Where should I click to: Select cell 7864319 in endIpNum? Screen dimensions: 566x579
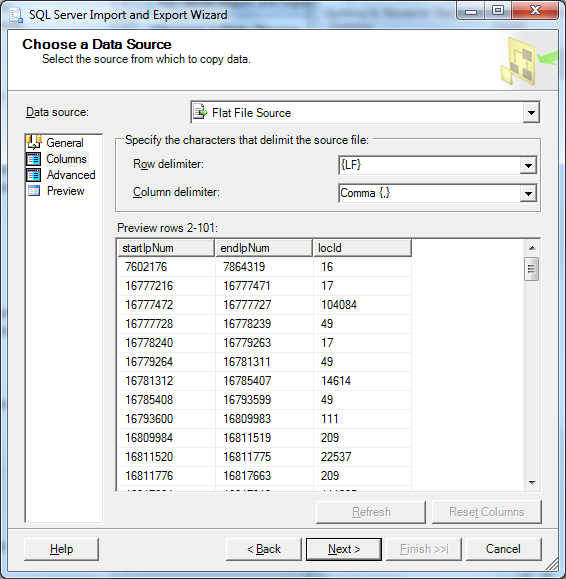(264, 267)
